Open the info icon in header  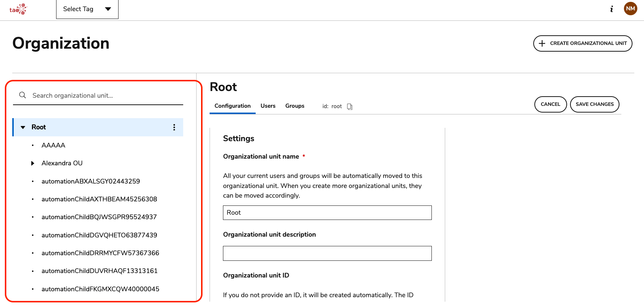612,9
